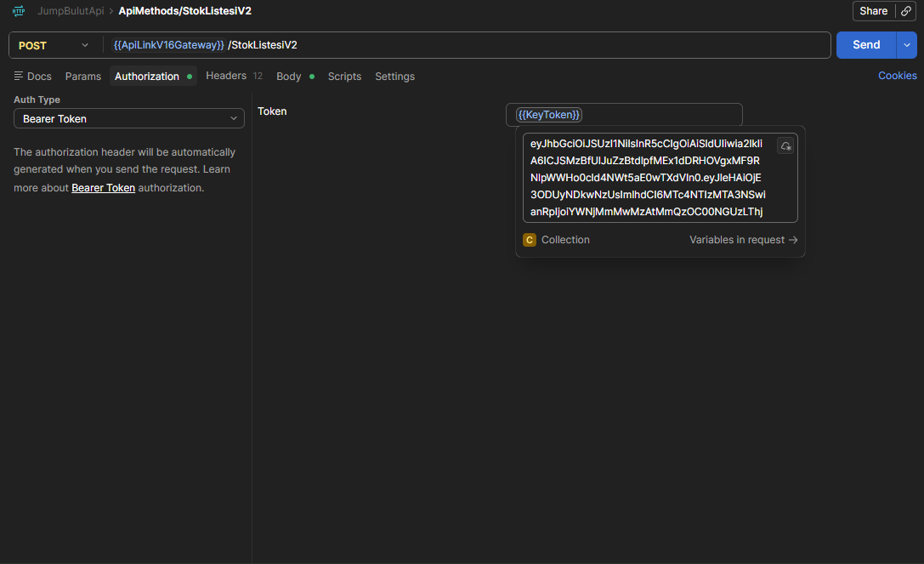Click the request URL input field

(468, 45)
